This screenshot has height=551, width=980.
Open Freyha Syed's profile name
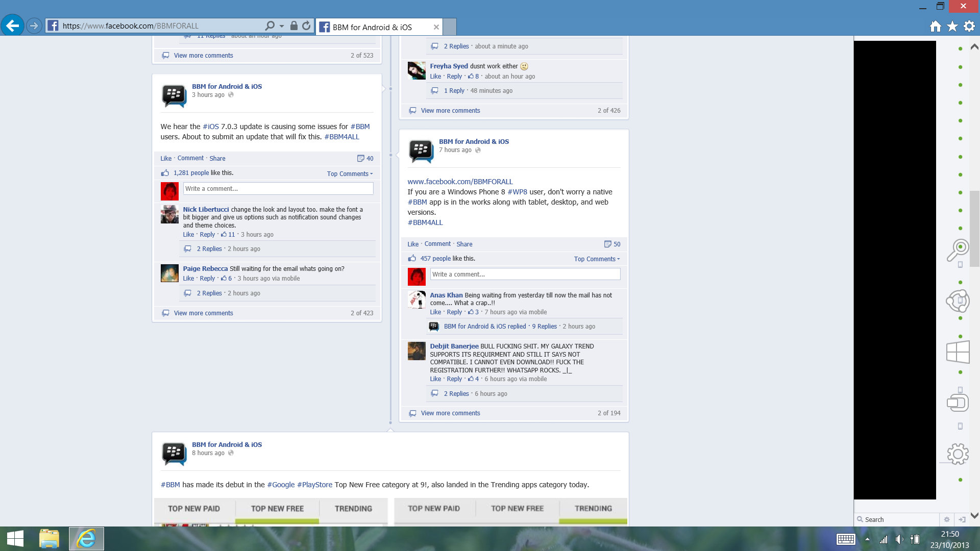(x=449, y=66)
